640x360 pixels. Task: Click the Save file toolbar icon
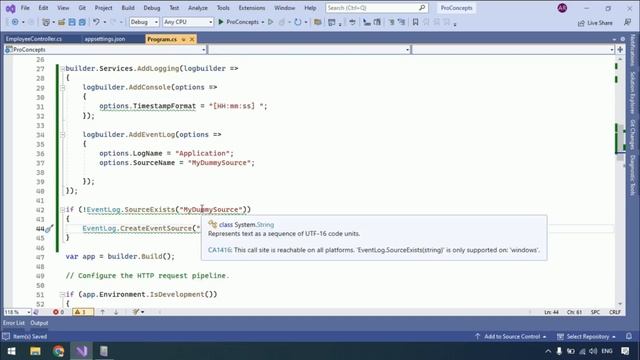pyautogui.click(x=72, y=22)
